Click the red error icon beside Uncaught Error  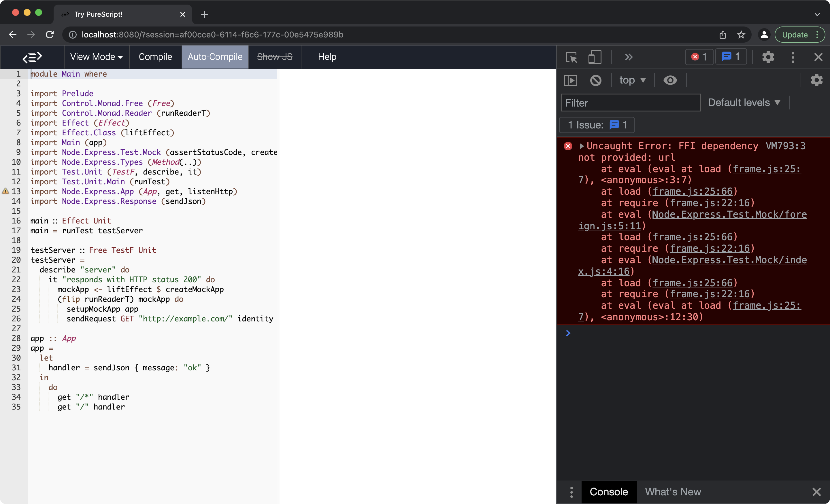click(x=567, y=146)
